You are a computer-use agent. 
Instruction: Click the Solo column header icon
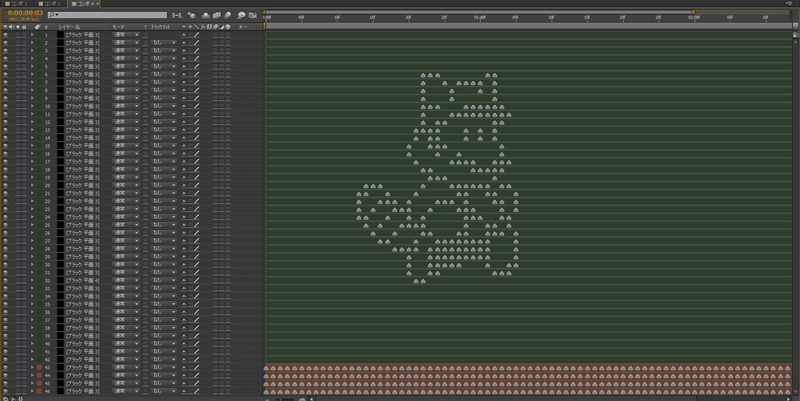18,27
